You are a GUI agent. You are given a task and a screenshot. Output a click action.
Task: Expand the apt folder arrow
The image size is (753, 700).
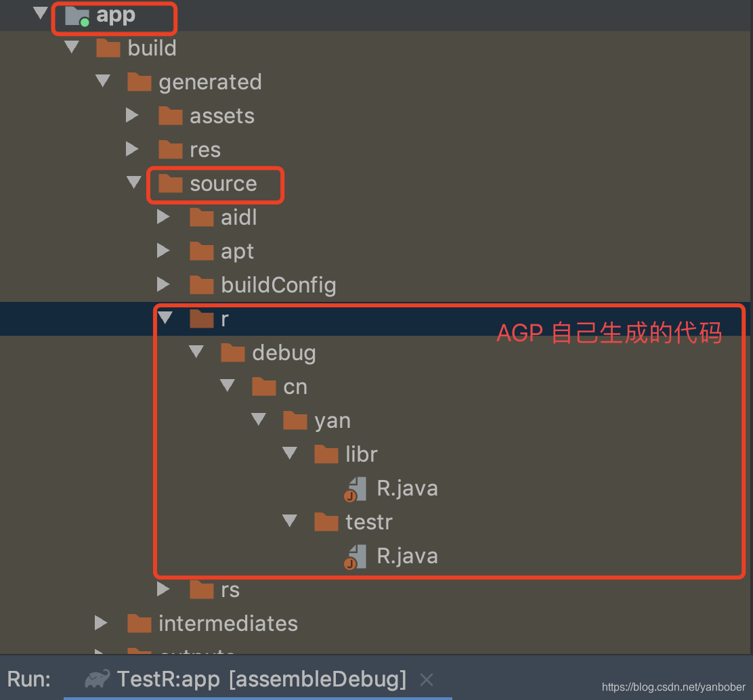click(163, 250)
